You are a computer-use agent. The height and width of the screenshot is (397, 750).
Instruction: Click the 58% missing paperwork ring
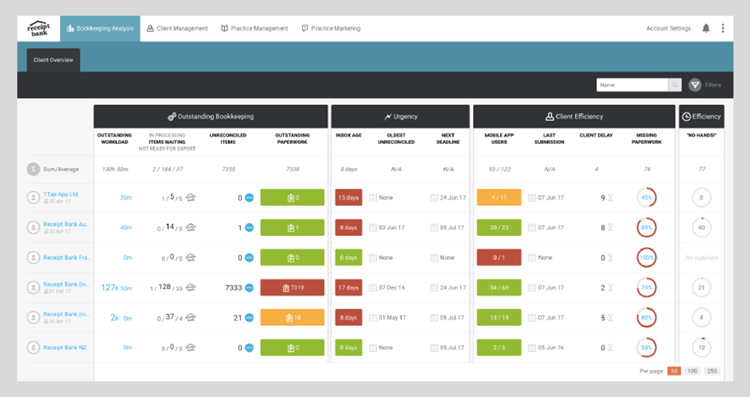(647, 348)
